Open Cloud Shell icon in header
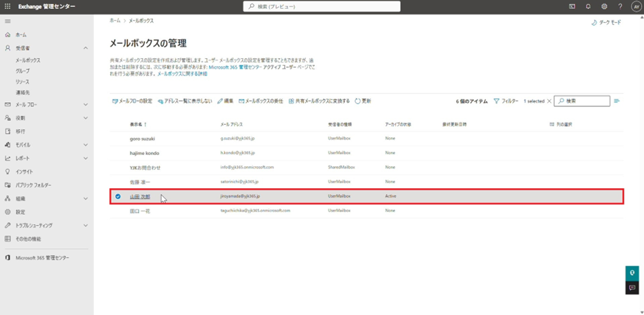 tap(572, 7)
